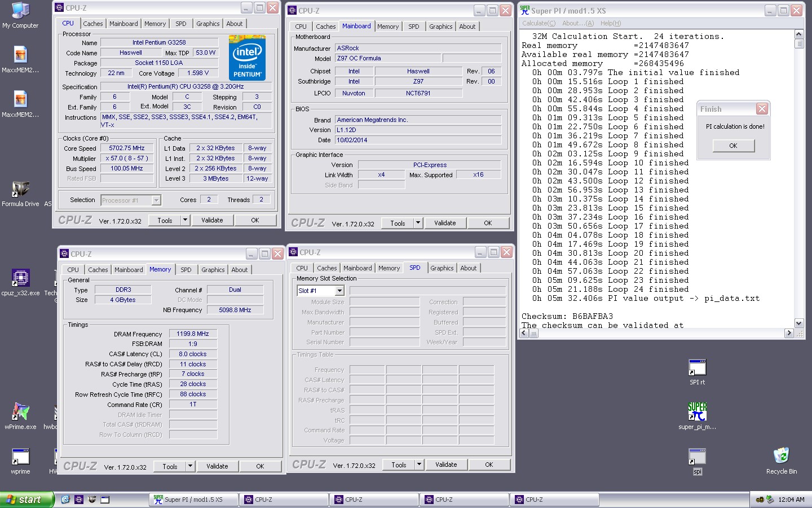Open the Help menu in Super PI
The height and width of the screenshot is (508, 812).
point(611,23)
